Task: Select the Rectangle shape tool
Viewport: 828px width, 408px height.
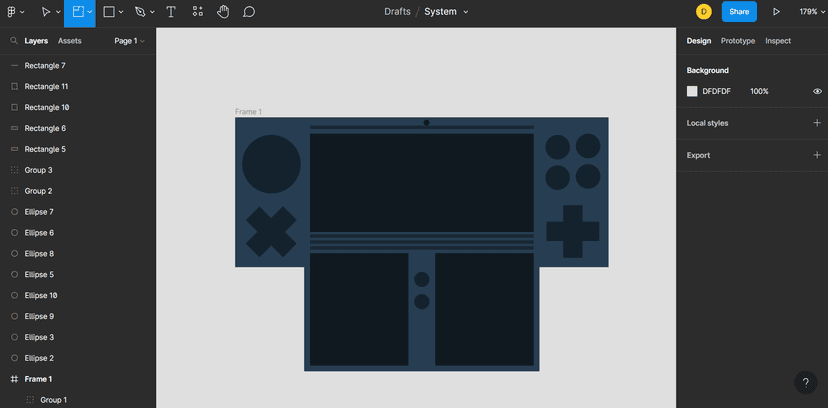Action: click(x=109, y=12)
